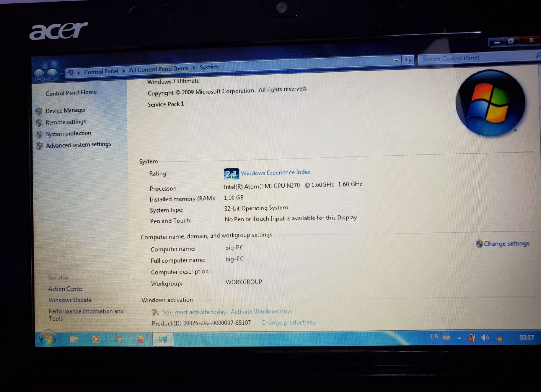Screen dimensions: 541x392
Task: Click Activate Windows now link
Action: click(x=261, y=312)
